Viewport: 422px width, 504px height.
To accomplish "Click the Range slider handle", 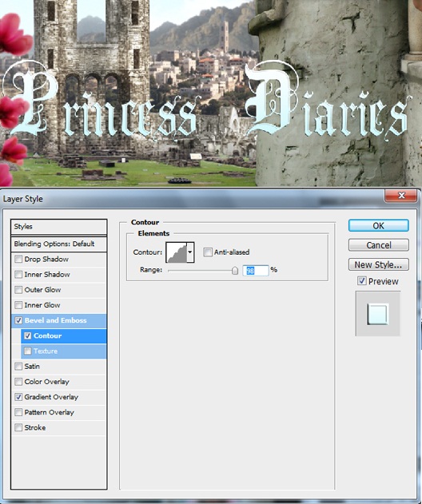I will tap(235, 271).
